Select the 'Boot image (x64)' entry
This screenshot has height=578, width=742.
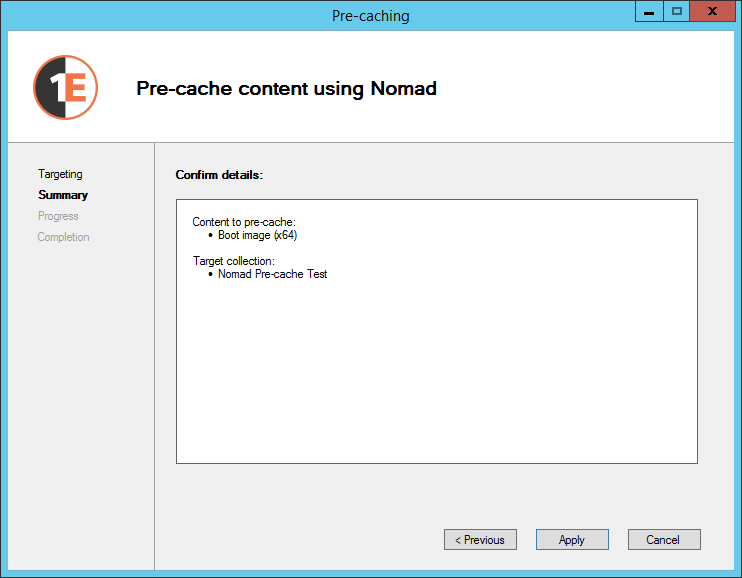[257, 236]
